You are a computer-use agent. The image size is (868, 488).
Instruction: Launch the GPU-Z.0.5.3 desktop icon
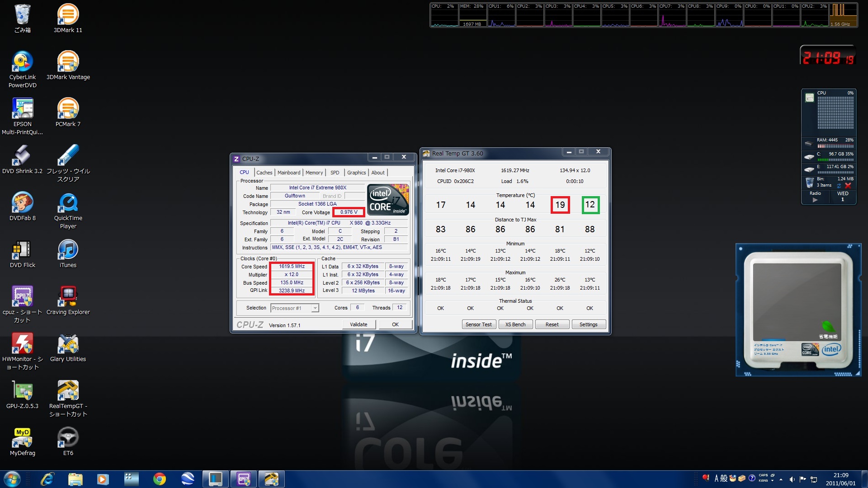coord(23,394)
